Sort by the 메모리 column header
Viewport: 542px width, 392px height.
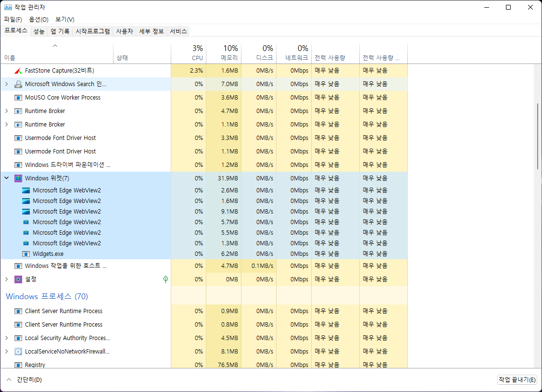[x=224, y=53]
